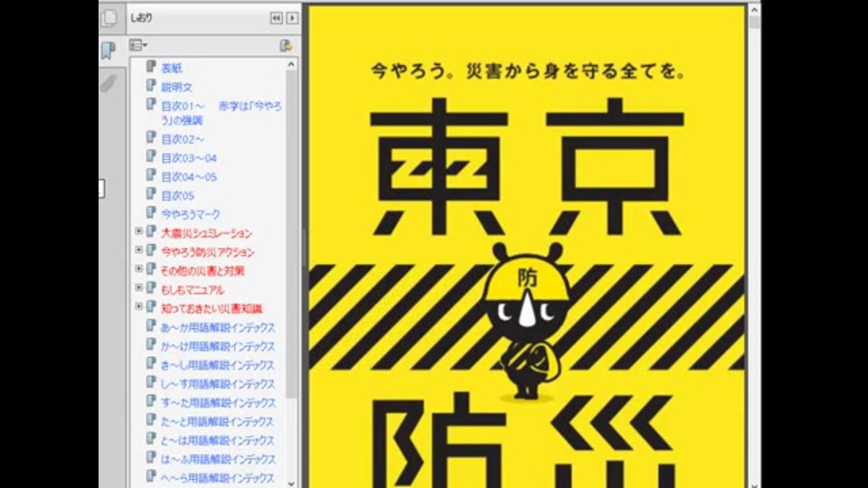Viewport: 868px width, 488px height.
Task: Open the 目次05 bookmark
Action: (x=178, y=195)
